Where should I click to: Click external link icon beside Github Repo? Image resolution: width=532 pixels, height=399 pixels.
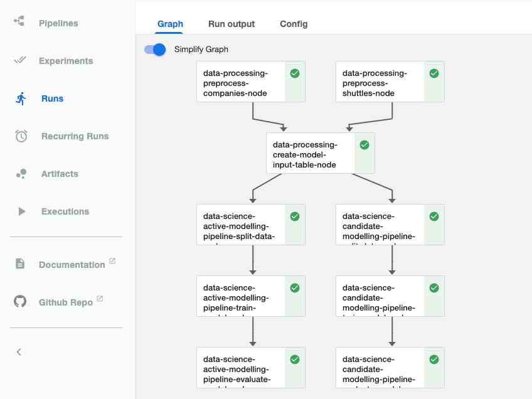pyautogui.click(x=100, y=299)
